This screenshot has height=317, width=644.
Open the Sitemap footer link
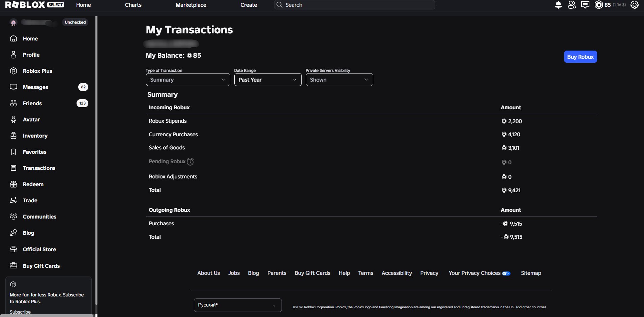pyautogui.click(x=531, y=273)
